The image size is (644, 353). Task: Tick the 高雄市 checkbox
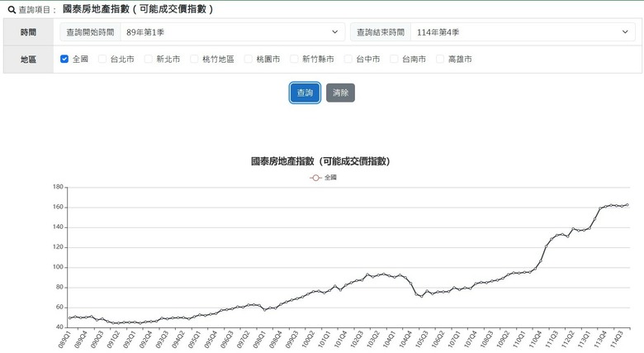[x=440, y=59]
